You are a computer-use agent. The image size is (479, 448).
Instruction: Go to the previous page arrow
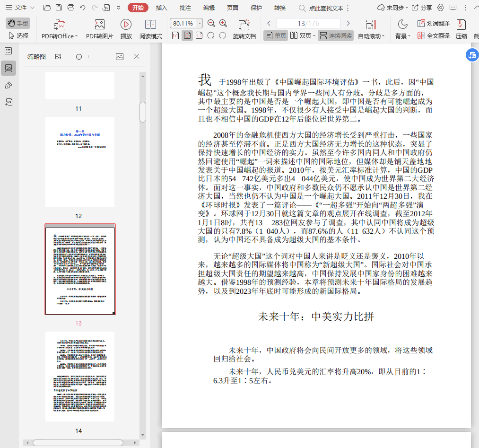[x=269, y=23]
